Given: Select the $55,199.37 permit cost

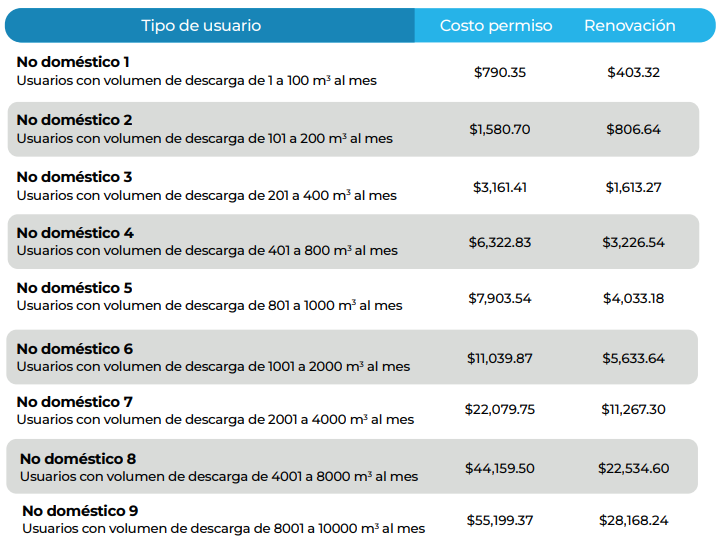Looking at the screenshot, I should pos(500,521).
